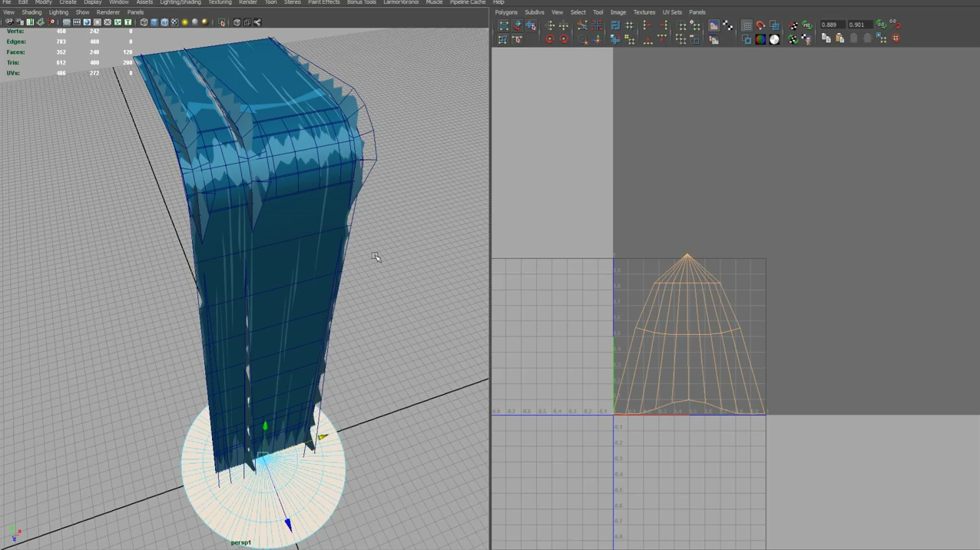Cut UVs along selected edges icon
Image resolution: width=980 pixels, height=550 pixels.
582,25
